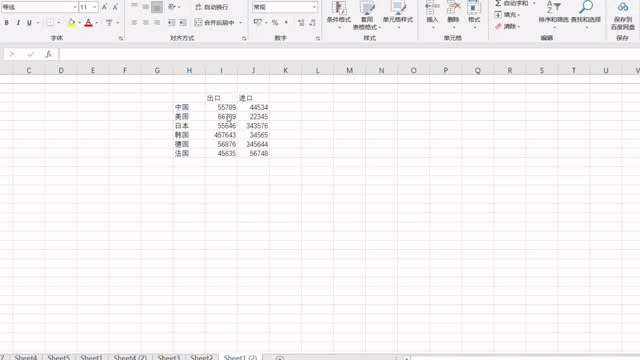Switch to the Sheet4 tab
Image resolution: width=640 pixels, height=360 pixels.
(x=26, y=357)
